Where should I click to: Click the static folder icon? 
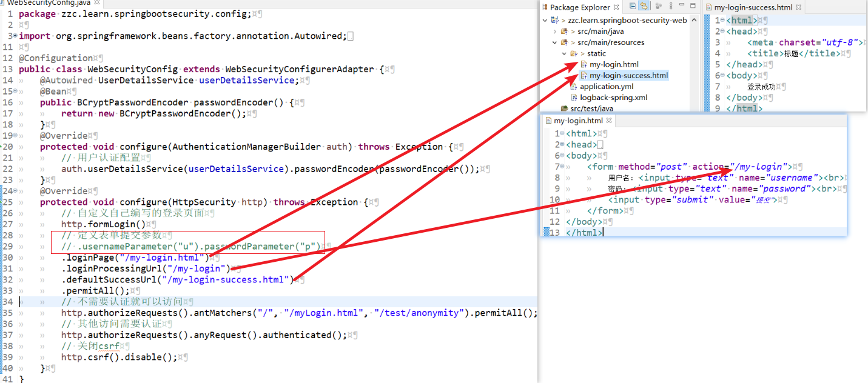pos(574,53)
